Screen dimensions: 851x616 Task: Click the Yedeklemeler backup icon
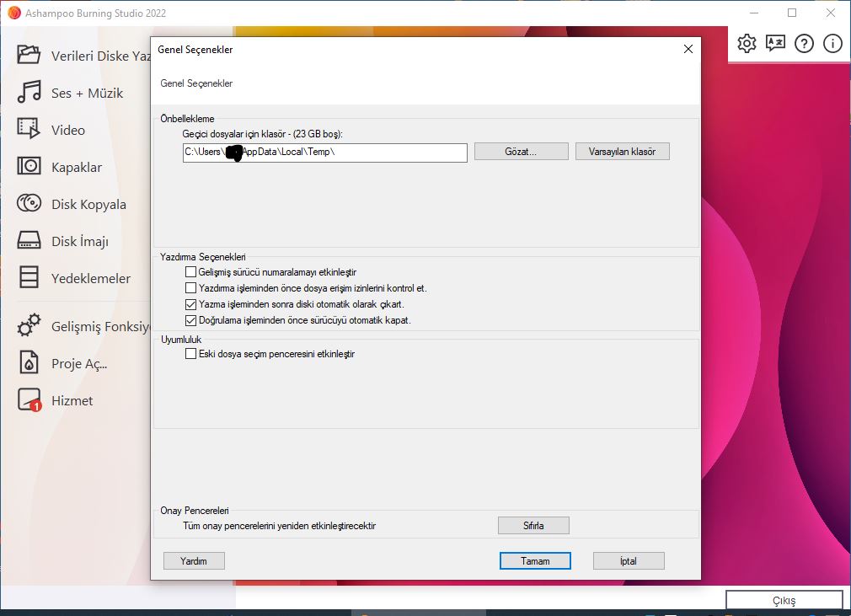tap(29, 277)
